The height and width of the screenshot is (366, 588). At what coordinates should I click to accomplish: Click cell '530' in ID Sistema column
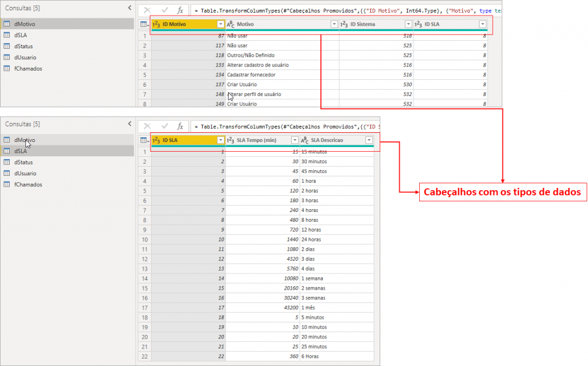[x=376, y=84]
